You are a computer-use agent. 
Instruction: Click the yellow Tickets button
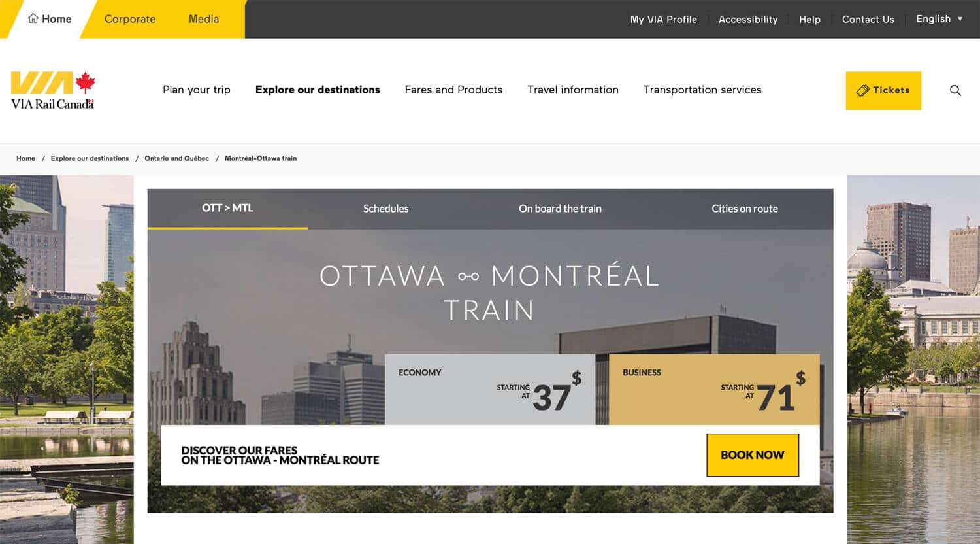pyautogui.click(x=883, y=90)
